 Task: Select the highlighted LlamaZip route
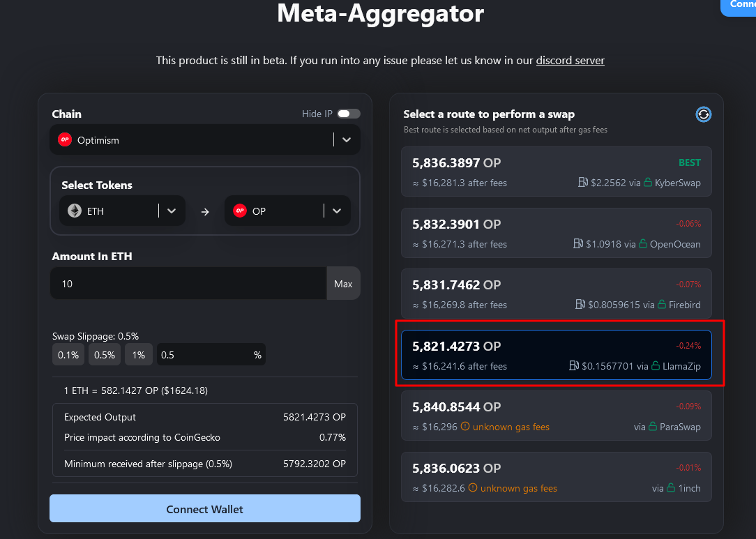coord(556,355)
